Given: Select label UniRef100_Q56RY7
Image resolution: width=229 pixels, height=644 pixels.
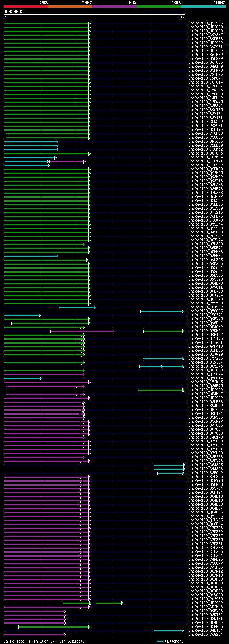Looking at the screenshot, I should (205, 422).
